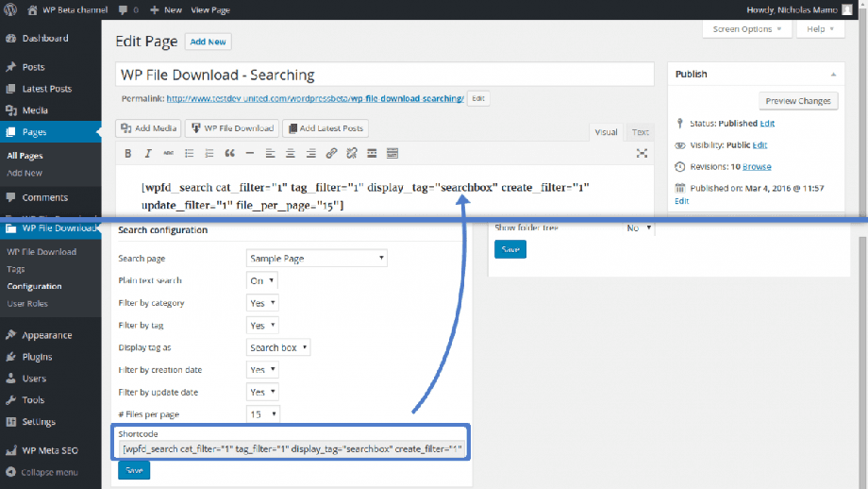This screenshot has width=868, height=489.
Task: Open the page permalink URL
Action: tap(315, 98)
